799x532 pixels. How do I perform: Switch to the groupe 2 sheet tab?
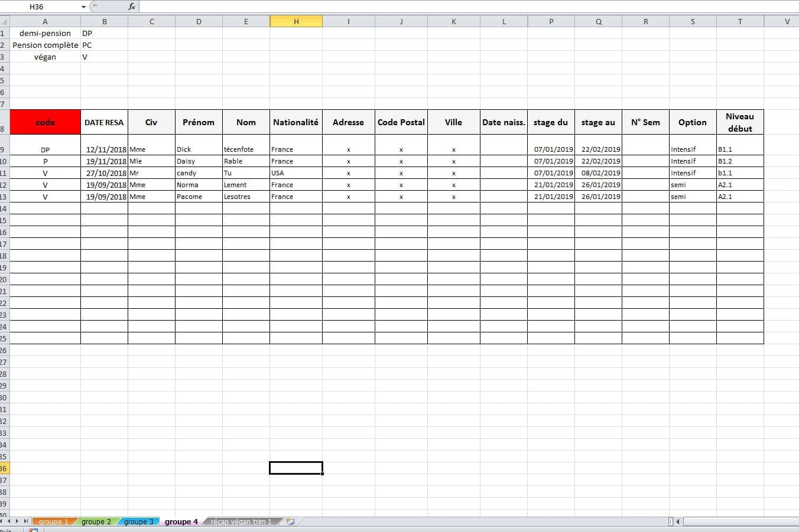(x=96, y=522)
